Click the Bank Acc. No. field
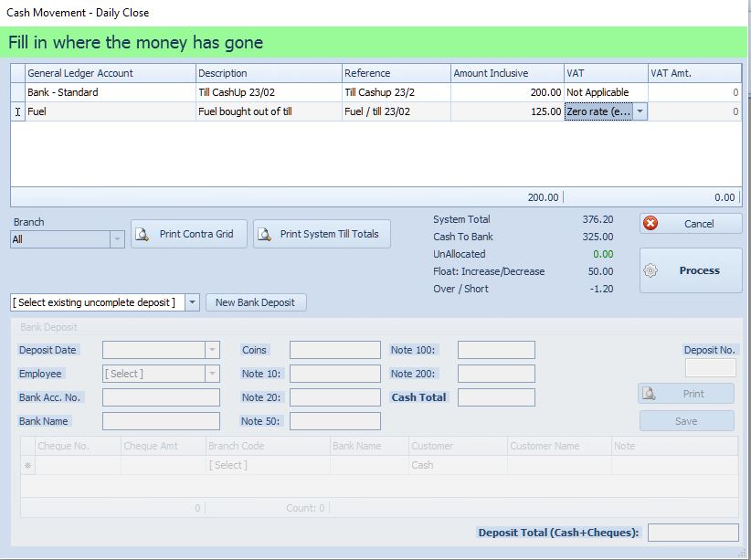The width and height of the screenshot is (751, 560). pos(160,396)
